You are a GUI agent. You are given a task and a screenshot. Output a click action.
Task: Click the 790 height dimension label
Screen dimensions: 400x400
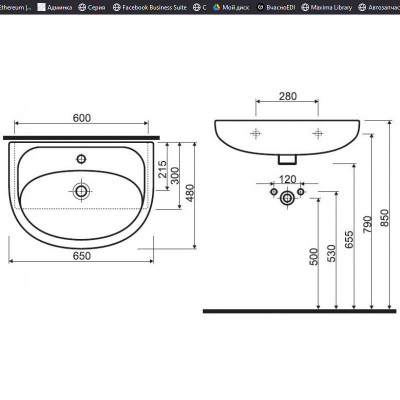click(367, 224)
